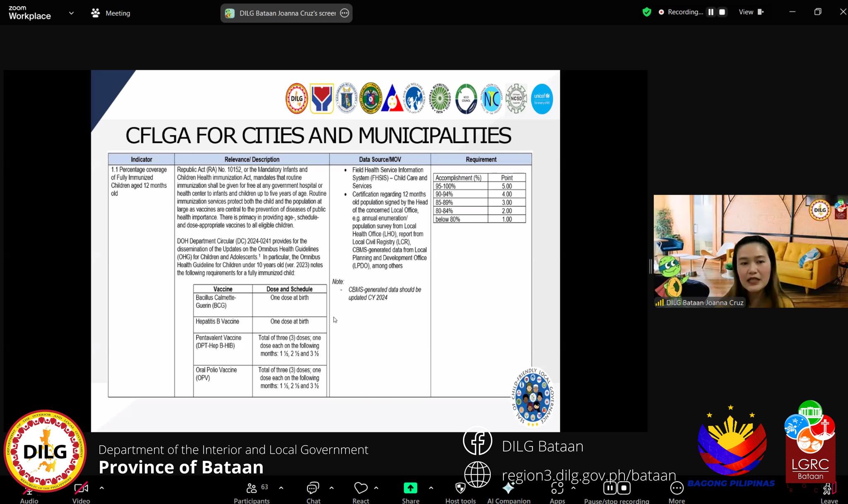Click the 5.00 point value
848x504 pixels.
pos(507,186)
